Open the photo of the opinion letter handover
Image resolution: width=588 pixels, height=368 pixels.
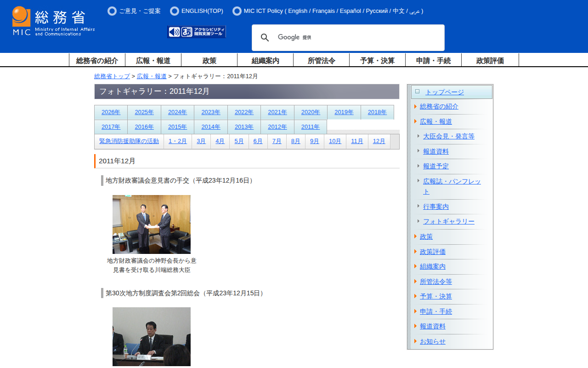click(x=152, y=224)
